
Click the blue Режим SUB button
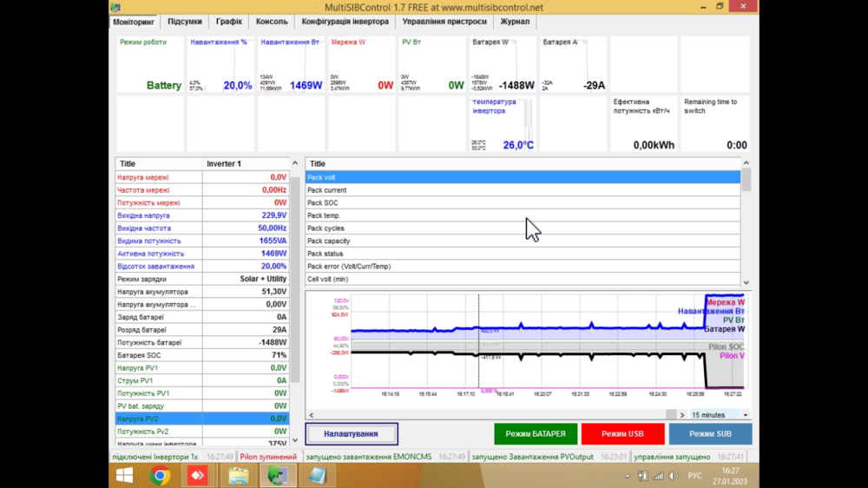(x=710, y=433)
